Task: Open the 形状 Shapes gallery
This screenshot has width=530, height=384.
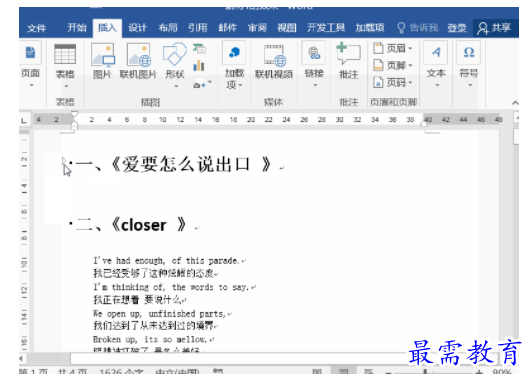Action: point(175,65)
